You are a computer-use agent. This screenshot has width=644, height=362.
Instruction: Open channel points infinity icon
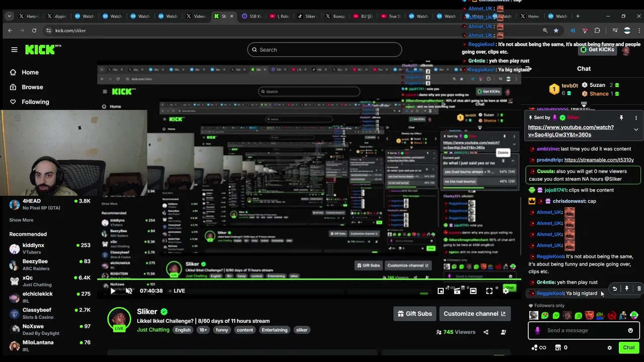pyautogui.click(x=538, y=347)
